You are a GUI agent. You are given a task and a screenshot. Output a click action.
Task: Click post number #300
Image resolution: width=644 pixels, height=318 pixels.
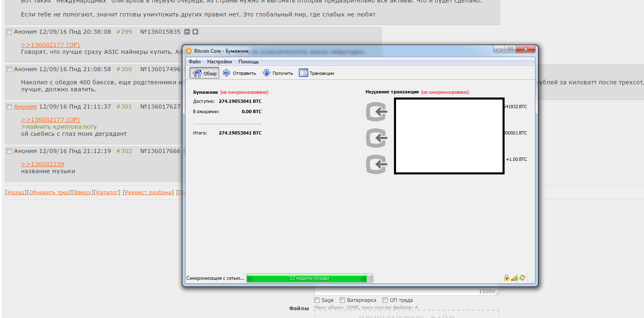(x=124, y=69)
